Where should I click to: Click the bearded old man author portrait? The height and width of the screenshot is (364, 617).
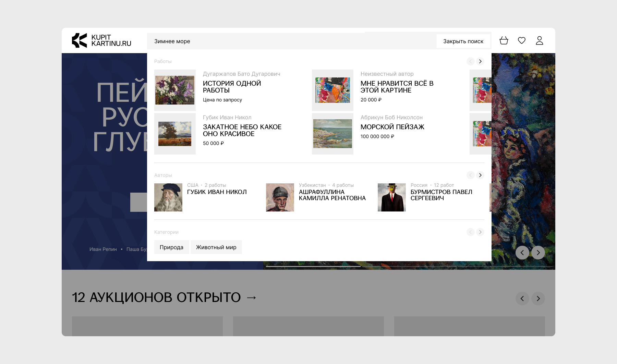point(168,197)
